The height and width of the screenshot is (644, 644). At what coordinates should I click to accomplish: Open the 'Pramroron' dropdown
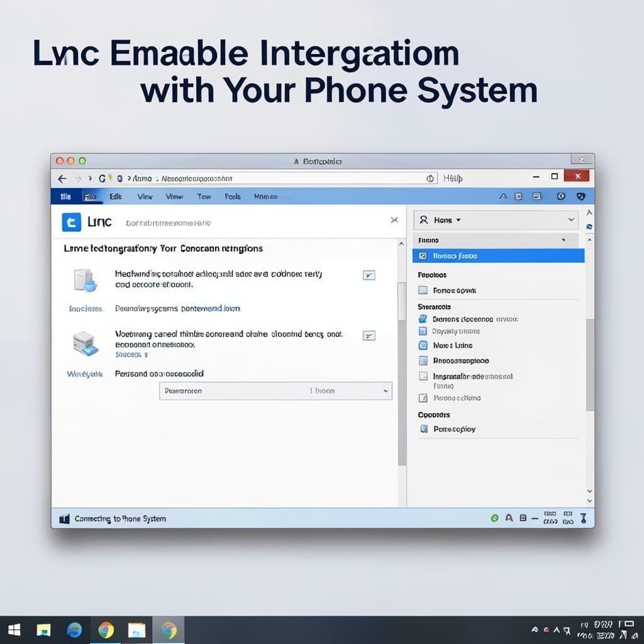pyautogui.click(x=275, y=391)
